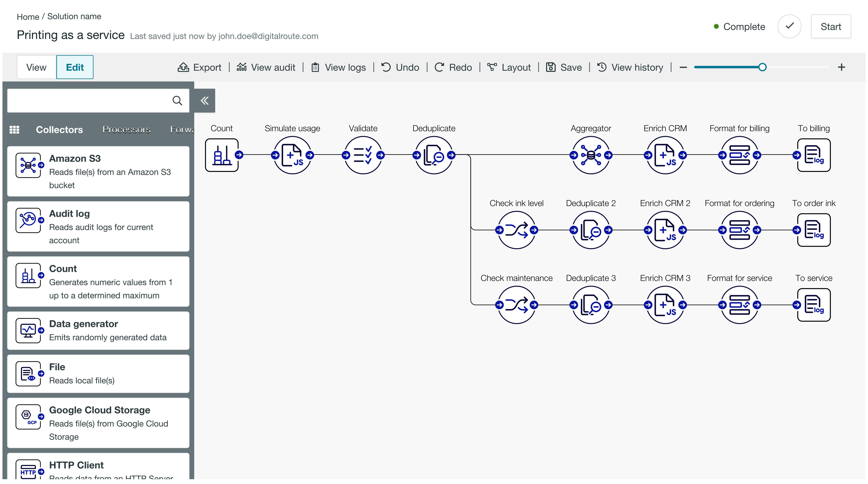The image size is (868, 484).
Task: Click the Start button
Action: [x=831, y=27]
